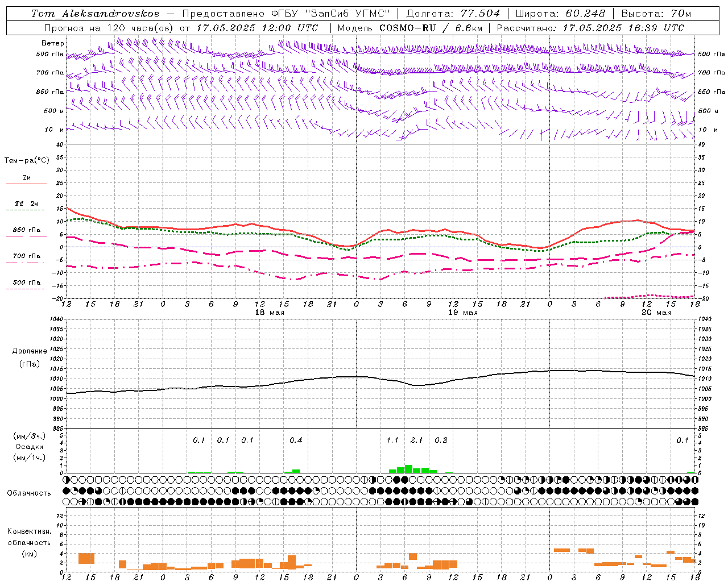The width and height of the screenshot is (728, 582).
Task: Click the Tom_Aleksandrovskoe station title
Action: point(95,14)
